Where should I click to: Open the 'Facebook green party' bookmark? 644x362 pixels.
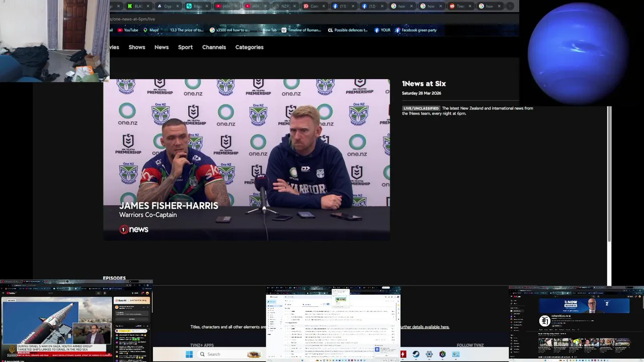416,30
